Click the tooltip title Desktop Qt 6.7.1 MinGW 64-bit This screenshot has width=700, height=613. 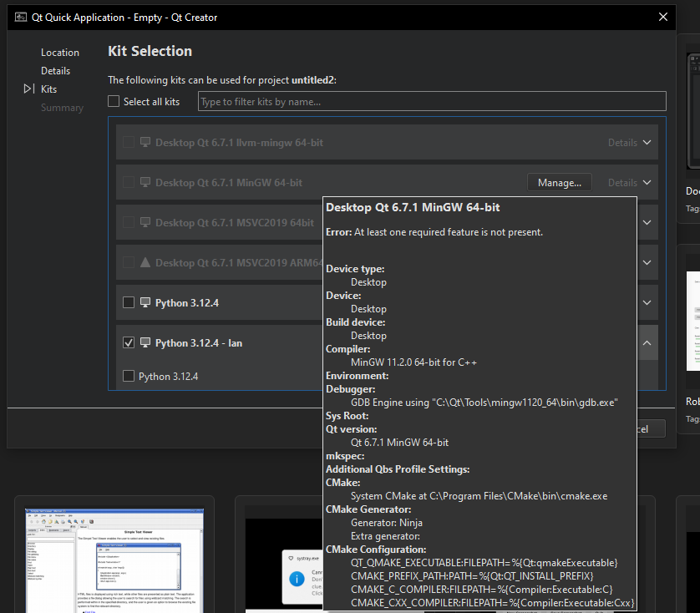(x=413, y=207)
